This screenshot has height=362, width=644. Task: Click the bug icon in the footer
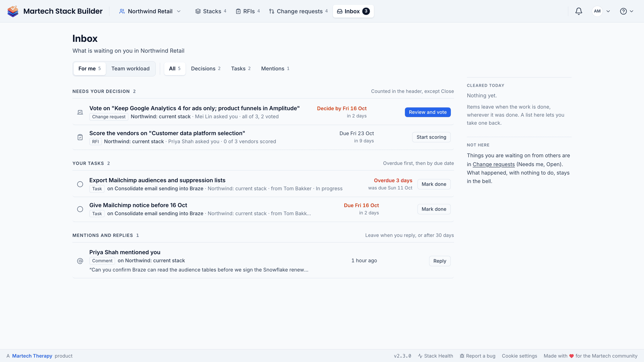tap(462, 356)
